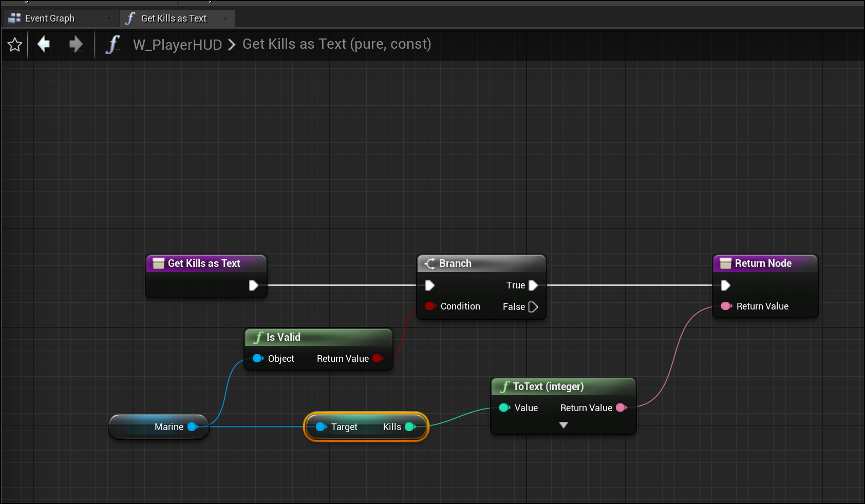
Task: Go back with the left arrow button
Action: coord(44,44)
